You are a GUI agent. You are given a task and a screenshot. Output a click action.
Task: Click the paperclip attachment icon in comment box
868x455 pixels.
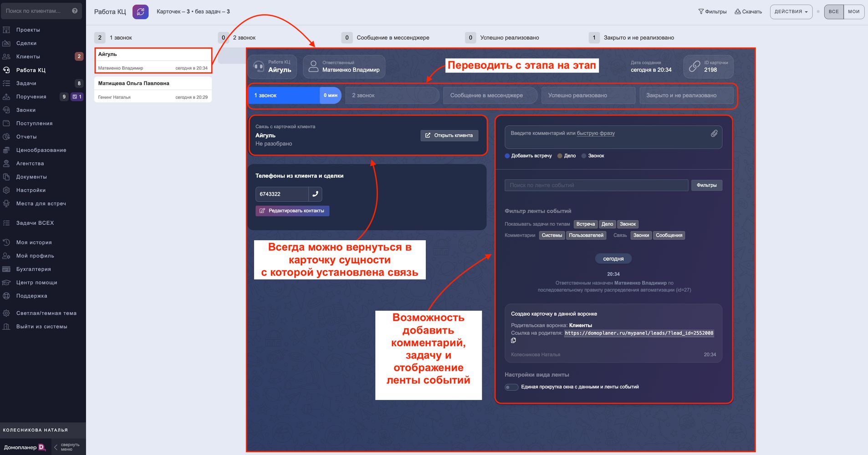click(714, 133)
